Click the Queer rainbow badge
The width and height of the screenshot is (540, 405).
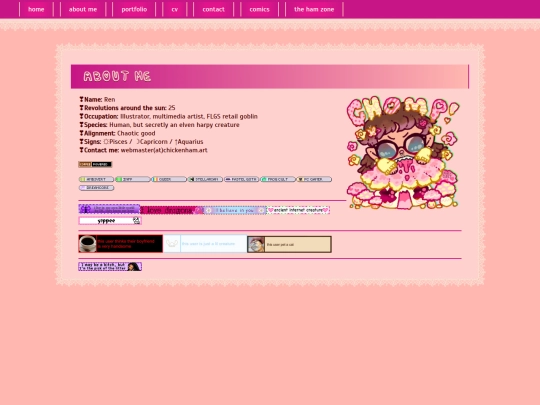coord(169,179)
